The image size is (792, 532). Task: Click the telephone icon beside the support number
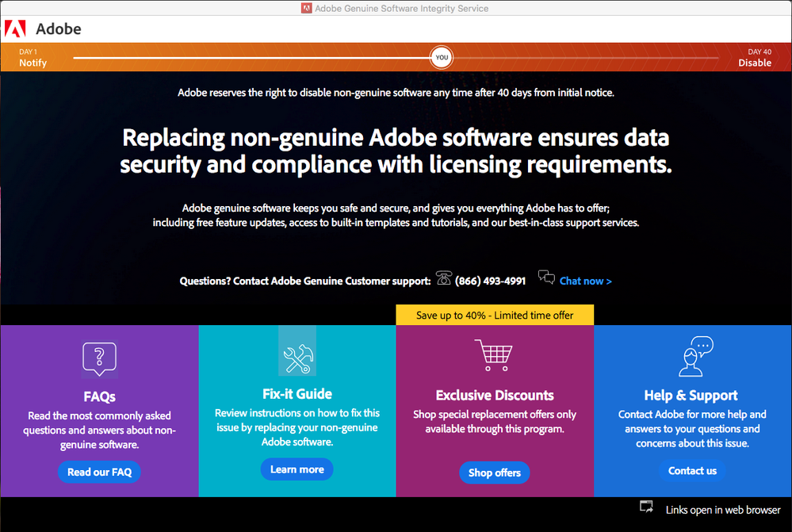coord(443,278)
